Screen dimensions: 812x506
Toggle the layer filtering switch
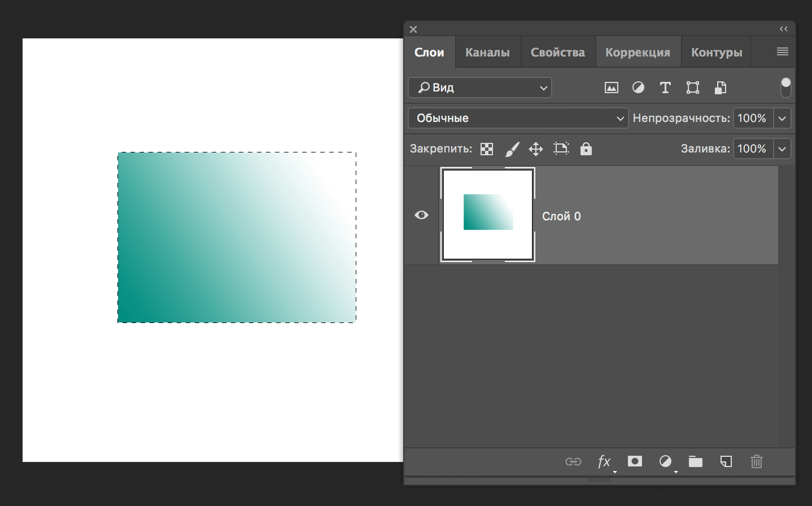(785, 87)
